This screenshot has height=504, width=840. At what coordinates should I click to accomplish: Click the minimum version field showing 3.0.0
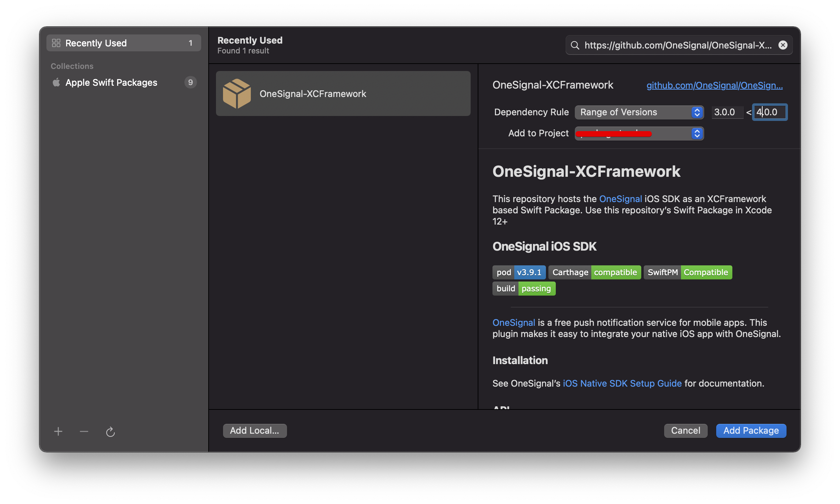pyautogui.click(x=726, y=112)
